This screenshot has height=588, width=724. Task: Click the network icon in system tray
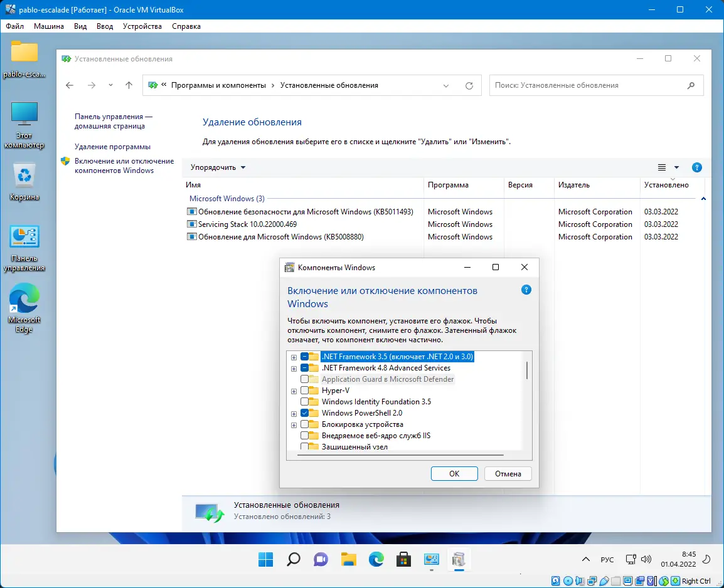[631, 559]
